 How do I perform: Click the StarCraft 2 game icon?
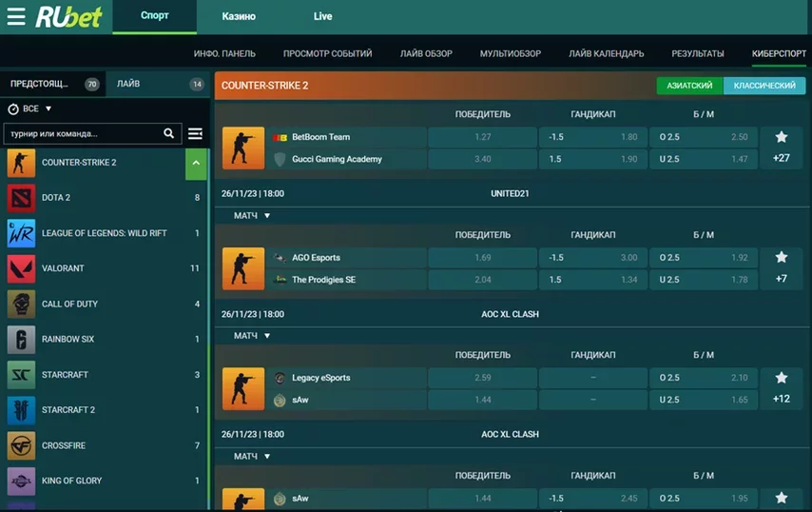[x=21, y=410]
